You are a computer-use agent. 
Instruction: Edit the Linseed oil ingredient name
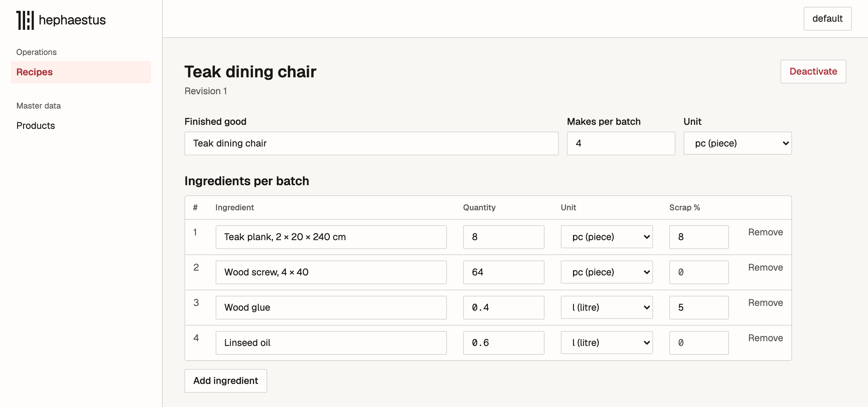tap(331, 343)
